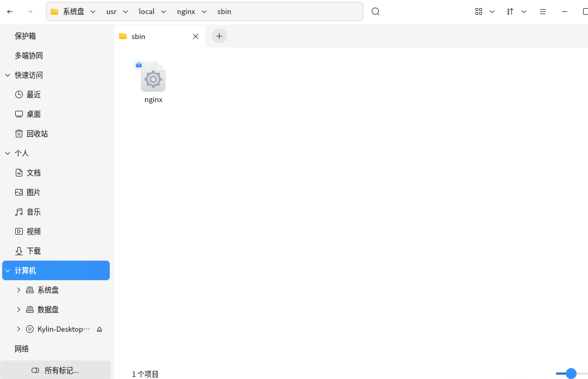
Task: Click sbin in the path bar
Action: coord(224,11)
